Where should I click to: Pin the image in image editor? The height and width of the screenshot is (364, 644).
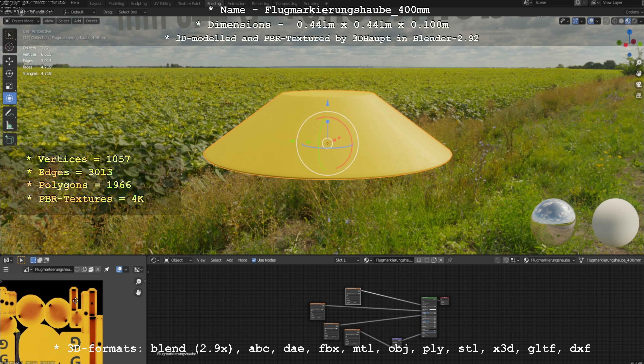(107, 269)
